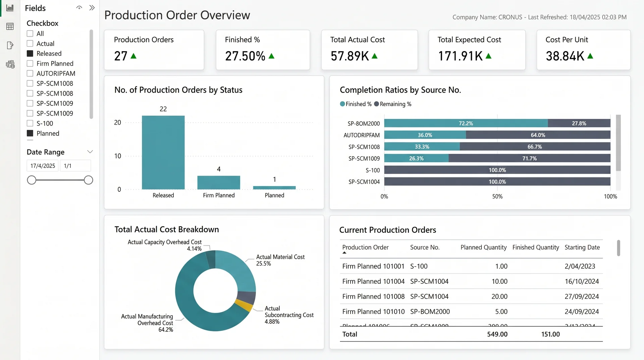
Task: Select the Released bar in the status chart
Action: pyautogui.click(x=163, y=152)
